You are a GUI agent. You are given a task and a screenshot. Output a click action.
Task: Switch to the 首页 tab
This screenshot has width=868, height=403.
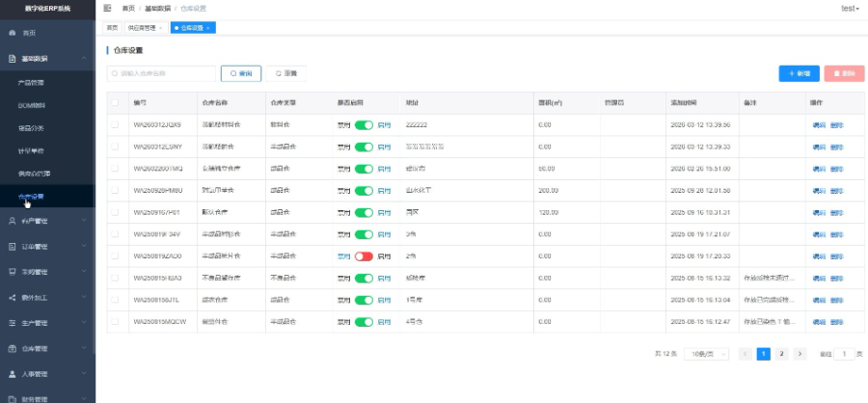click(x=113, y=28)
